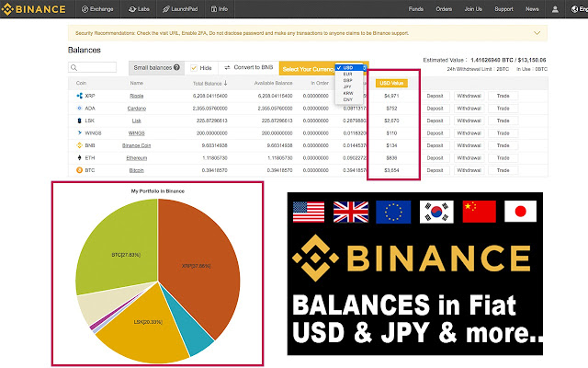Click the globe language icon
Viewport: 588px width, 368px height.
pyautogui.click(x=574, y=9)
